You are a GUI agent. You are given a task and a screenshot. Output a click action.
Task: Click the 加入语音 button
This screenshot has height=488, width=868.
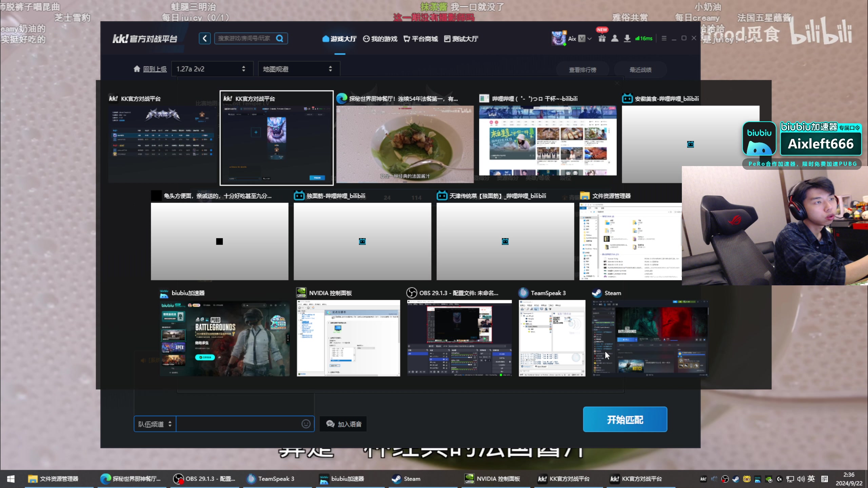(343, 424)
